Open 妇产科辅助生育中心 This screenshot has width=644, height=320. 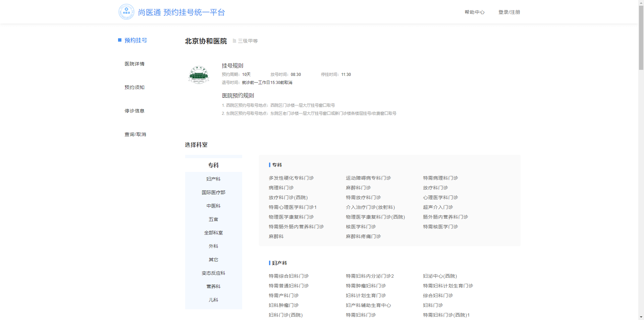coord(368,305)
